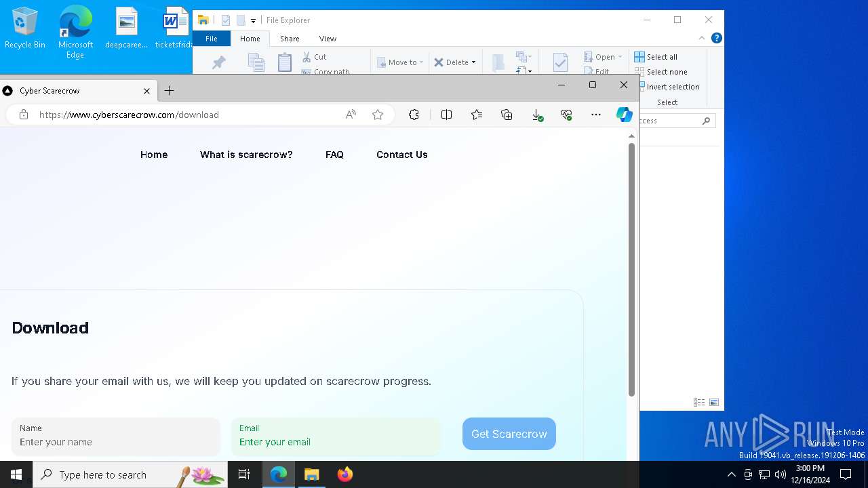868x488 pixels.
Task: Open File Explorer Help question mark icon
Action: tap(716, 38)
